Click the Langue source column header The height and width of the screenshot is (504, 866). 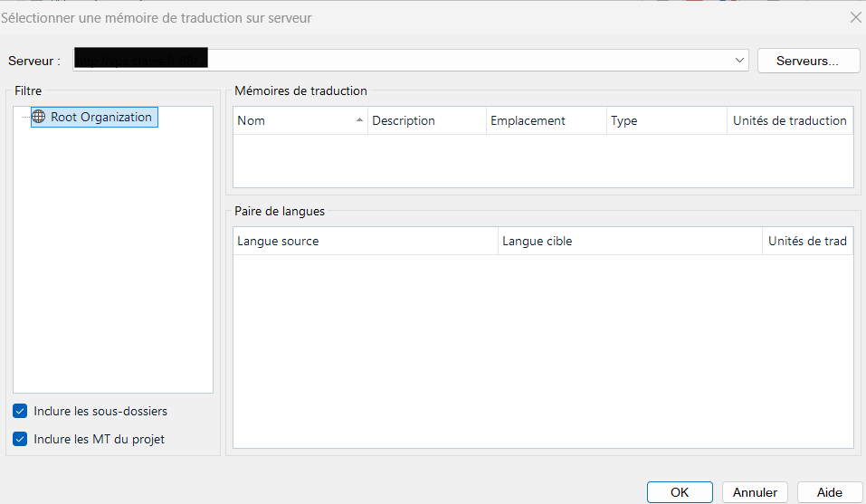coord(365,241)
